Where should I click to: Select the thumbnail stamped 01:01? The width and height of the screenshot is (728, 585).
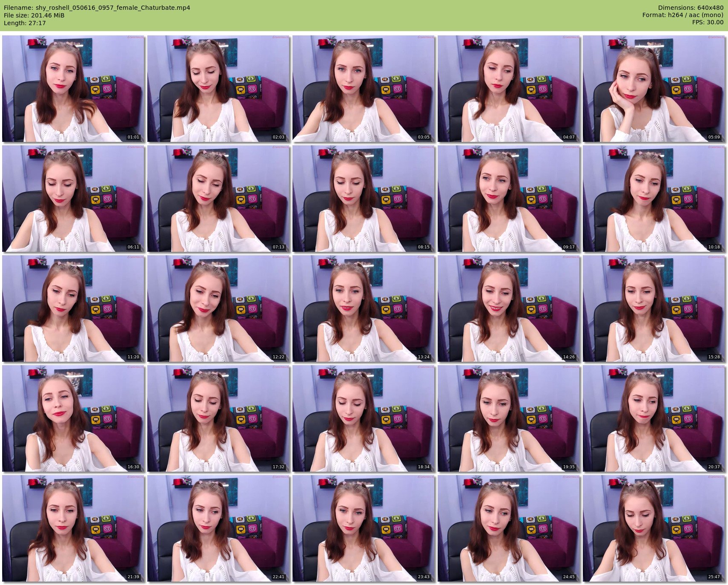(73, 89)
